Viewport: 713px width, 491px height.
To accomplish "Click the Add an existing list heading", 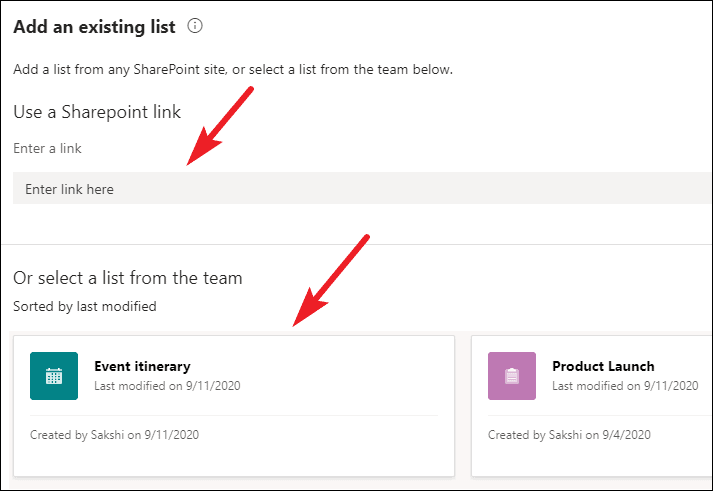I will pos(94,27).
